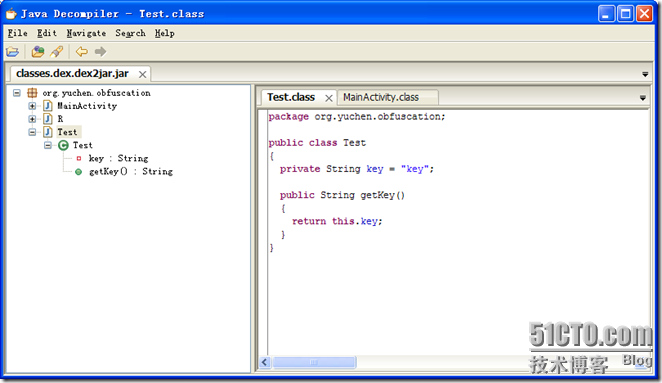Select org.yuchen.obfuscation package label

tap(96, 93)
